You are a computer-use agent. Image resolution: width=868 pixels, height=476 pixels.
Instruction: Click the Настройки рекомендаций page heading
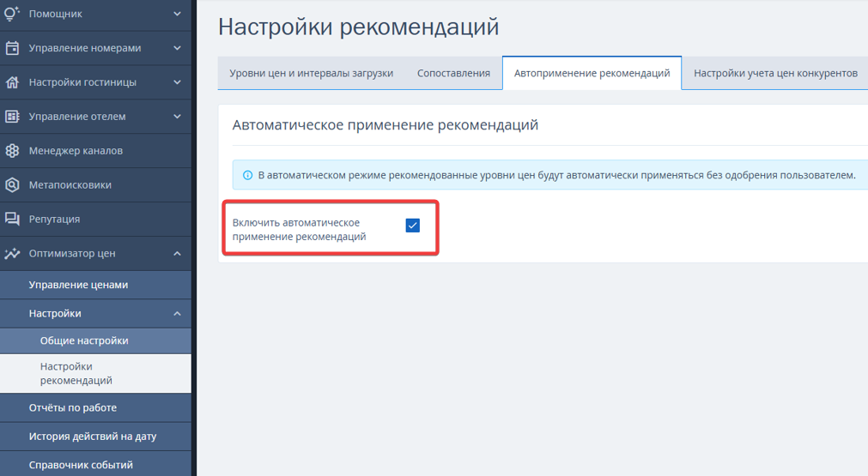click(359, 27)
